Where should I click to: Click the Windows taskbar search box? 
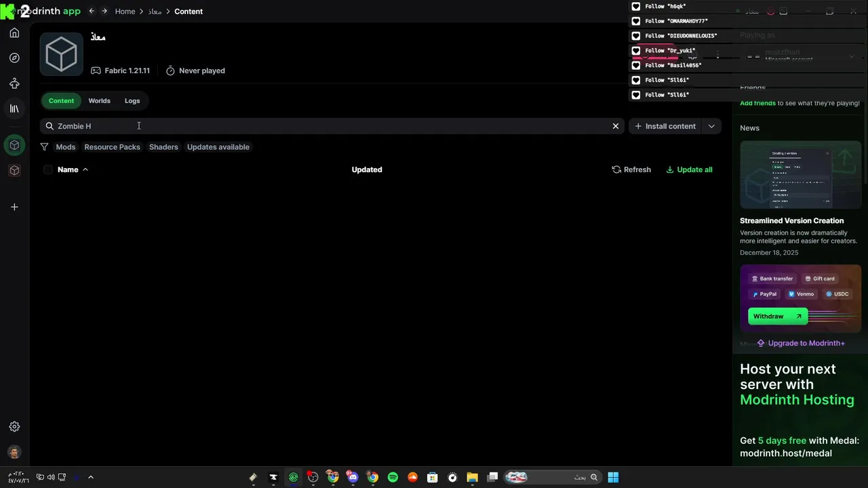pyautogui.click(x=554, y=477)
